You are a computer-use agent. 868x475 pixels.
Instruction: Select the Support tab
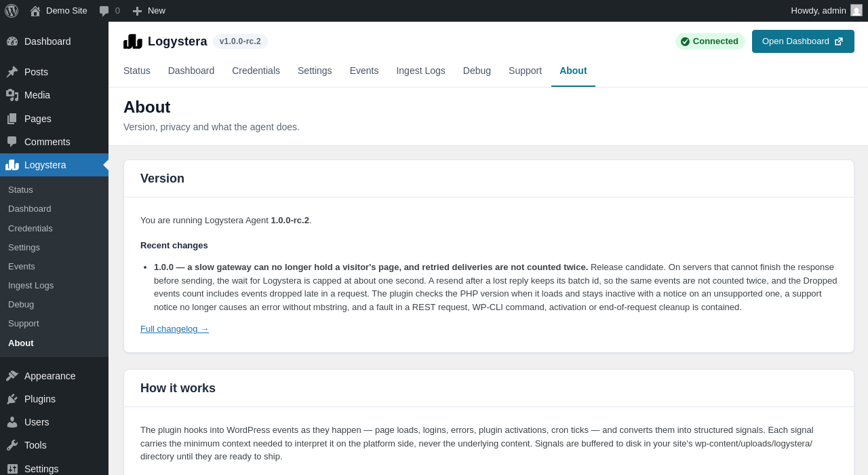[x=525, y=71]
